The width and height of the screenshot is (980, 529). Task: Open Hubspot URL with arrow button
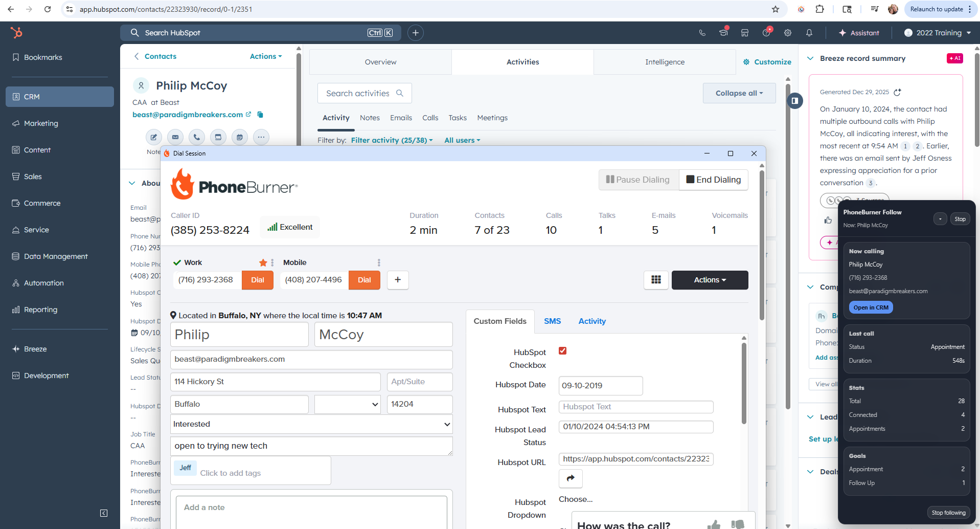pyautogui.click(x=571, y=478)
